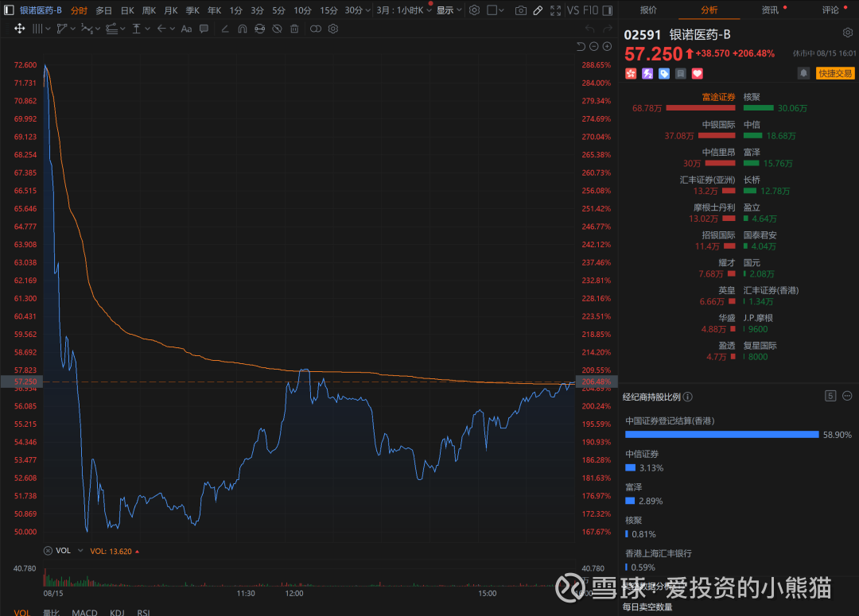The image size is (859, 616).
Task: Reset chart view with the circular arrow icon
Action: (581, 47)
